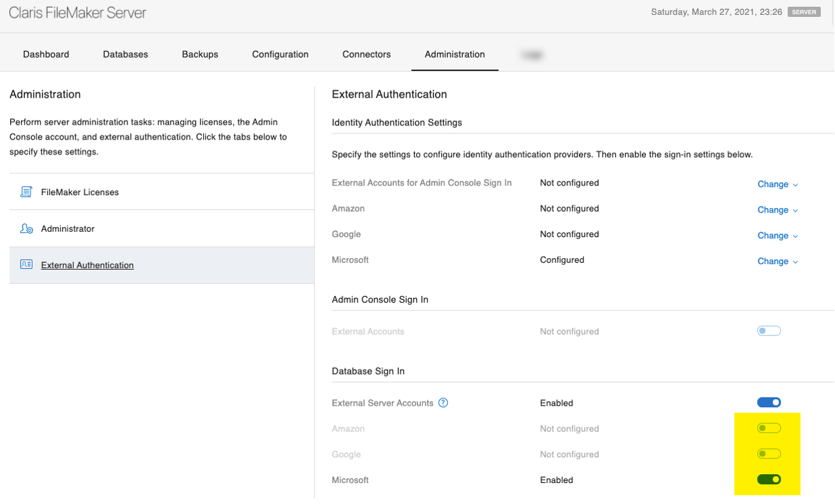Click the blurred tab after Administration

pyautogui.click(x=533, y=55)
